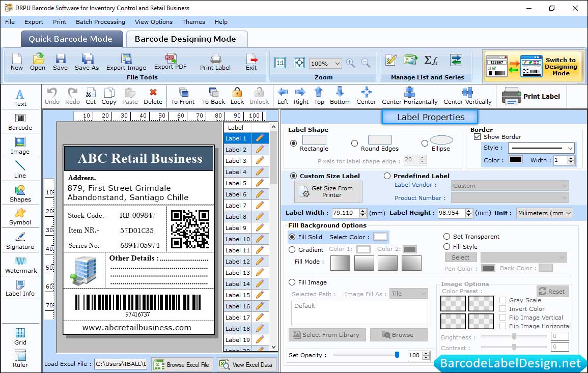
Task: Open the Export menu
Action: pos(34,22)
